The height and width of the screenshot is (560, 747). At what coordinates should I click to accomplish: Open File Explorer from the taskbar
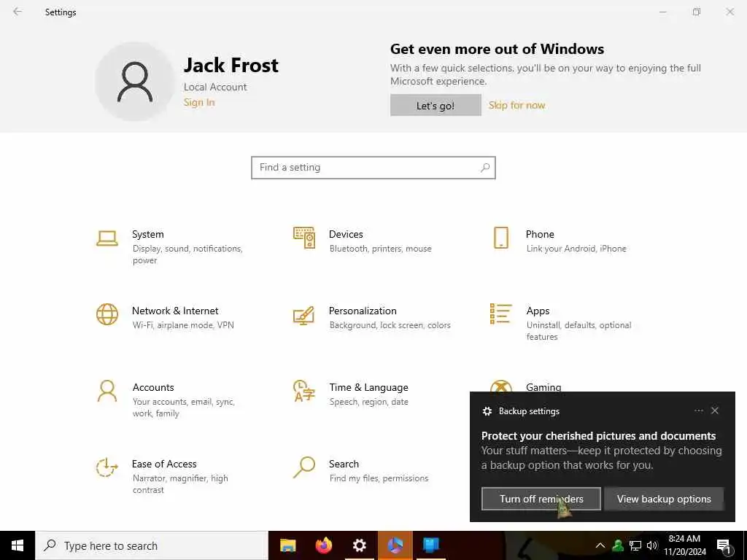[x=287, y=545]
